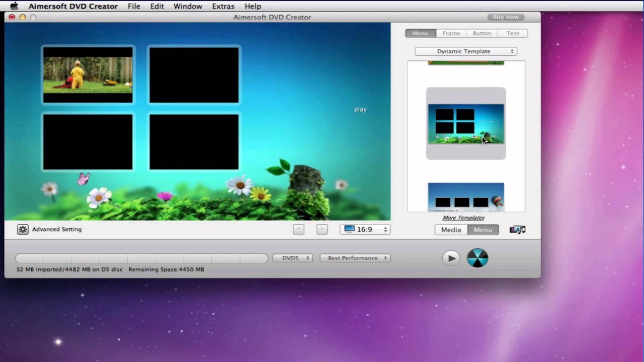The height and width of the screenshot is (362, 644).
Task: Switch to the Menu view button
Action: (x=483, y=230)
